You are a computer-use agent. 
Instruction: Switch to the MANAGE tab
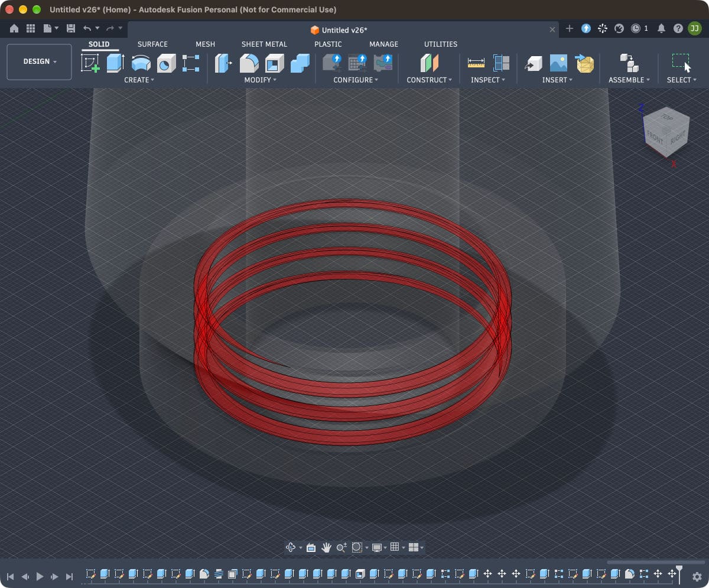click(383, 44)
